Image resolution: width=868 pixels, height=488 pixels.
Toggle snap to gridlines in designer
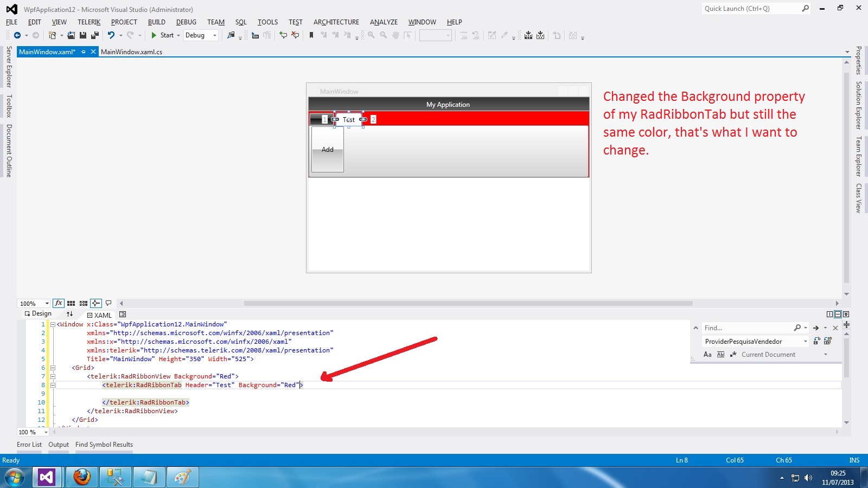click(x=84, y=303)
